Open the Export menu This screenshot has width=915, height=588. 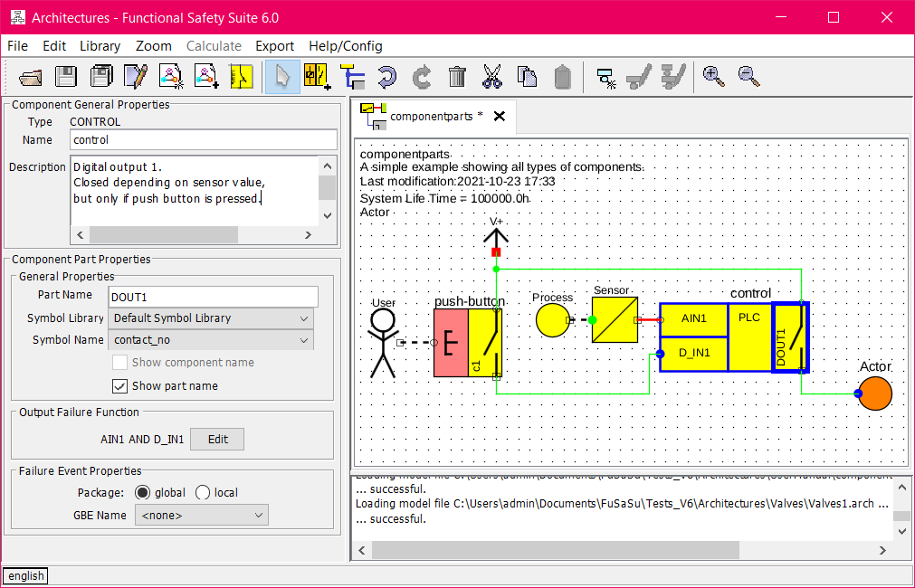point(274,46)
